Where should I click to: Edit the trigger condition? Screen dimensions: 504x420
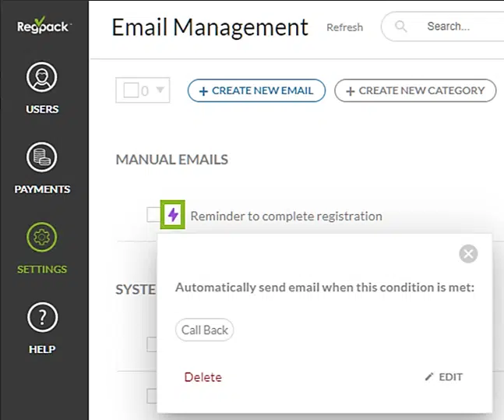click(444, 377)
